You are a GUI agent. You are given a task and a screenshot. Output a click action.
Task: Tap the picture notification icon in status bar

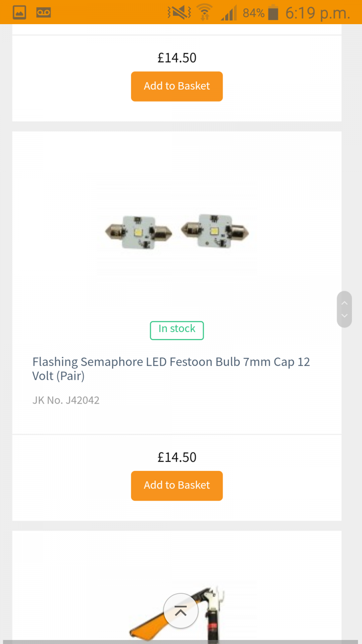(19, 12)
